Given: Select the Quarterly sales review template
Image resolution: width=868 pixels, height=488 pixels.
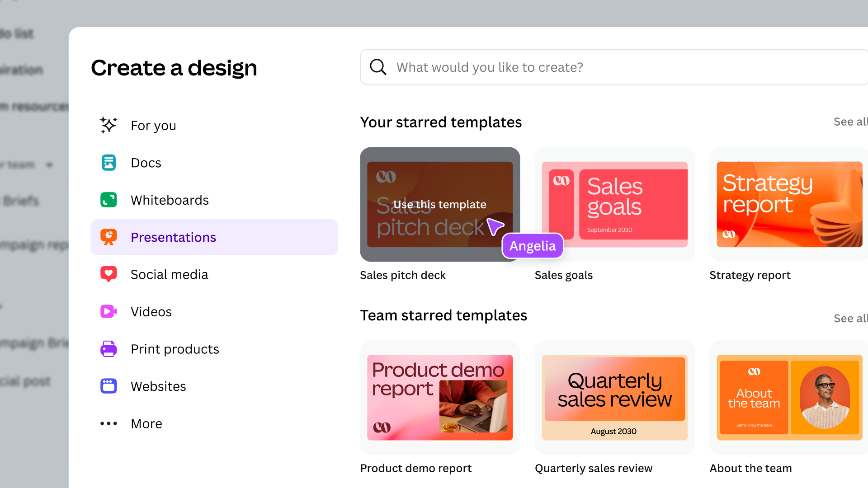Looking at the screenshot, I should tap(614, 397).
